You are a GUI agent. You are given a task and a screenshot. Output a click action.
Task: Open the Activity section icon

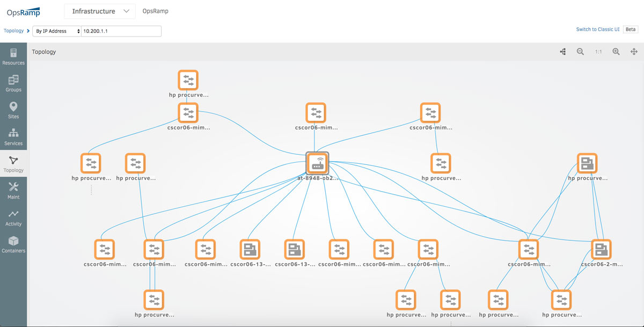(x=13, y=214)
